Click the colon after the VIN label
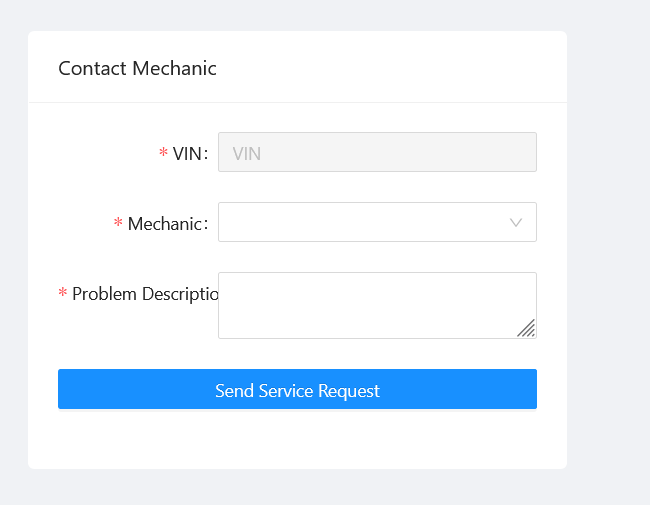The image size is (650, 505). [x=206, y=154]
